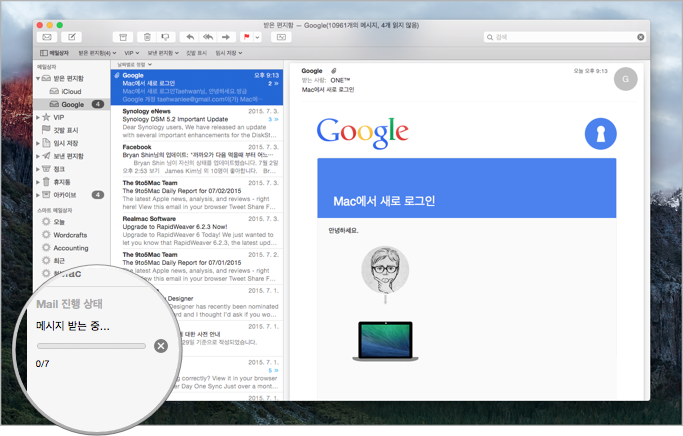This screenshot has width=683, height=436.
Task: Select 깃발 표시 in favorites bar
Action: pos(196,53)
